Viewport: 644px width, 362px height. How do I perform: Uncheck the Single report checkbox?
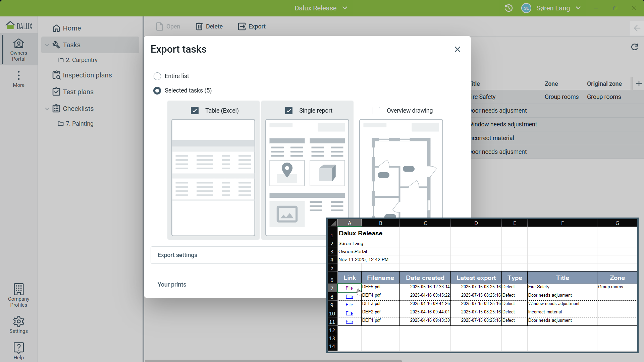tap(289, 111)
